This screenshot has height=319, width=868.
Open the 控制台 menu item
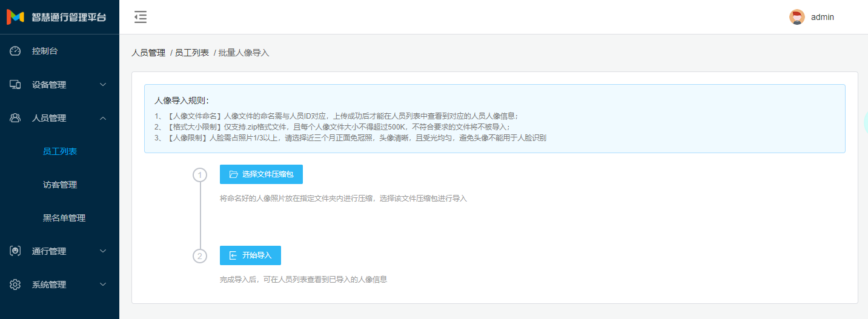click(x=59, y=51)
